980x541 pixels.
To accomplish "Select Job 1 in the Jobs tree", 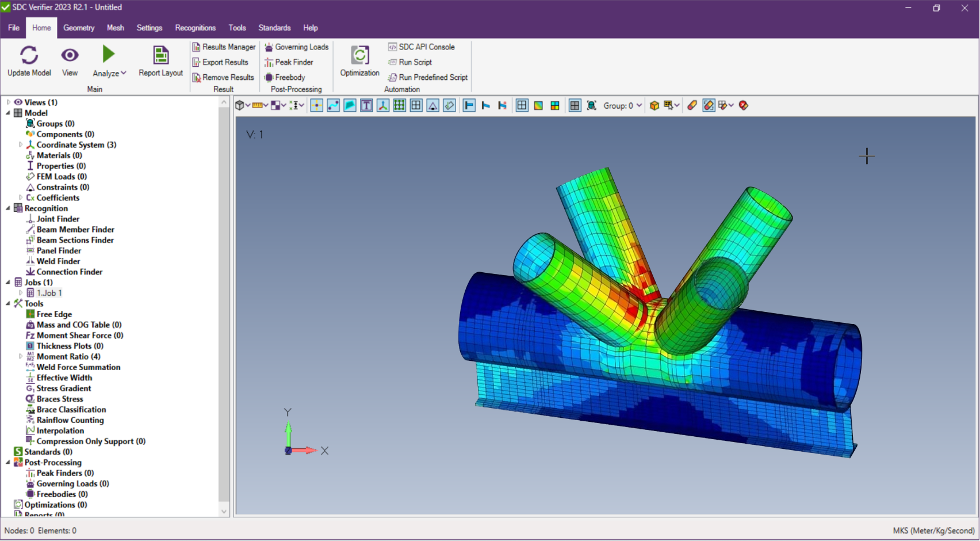I will coord(51,292).
